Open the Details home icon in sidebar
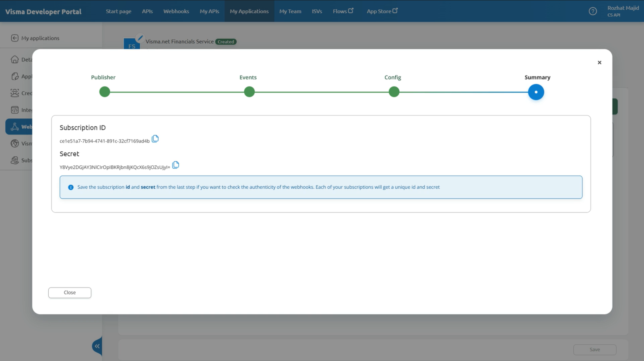 click(x=15, y=60)
